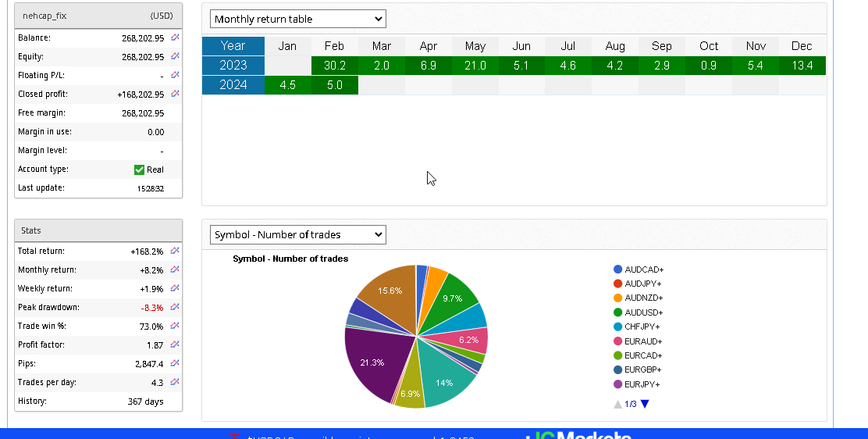Viewport: 868px width, 439px height.
Task: Click chart icon next to Closed profit
Action: click(x=175, y=94)
